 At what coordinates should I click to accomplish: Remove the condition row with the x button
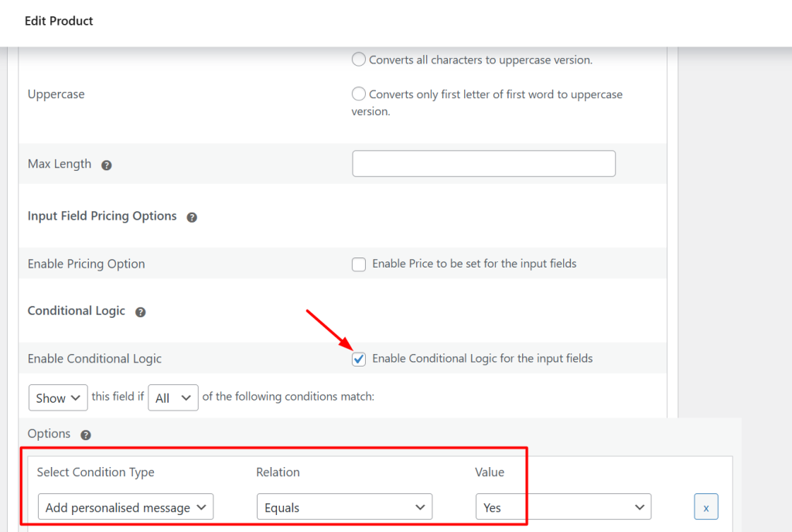[705, 508]
